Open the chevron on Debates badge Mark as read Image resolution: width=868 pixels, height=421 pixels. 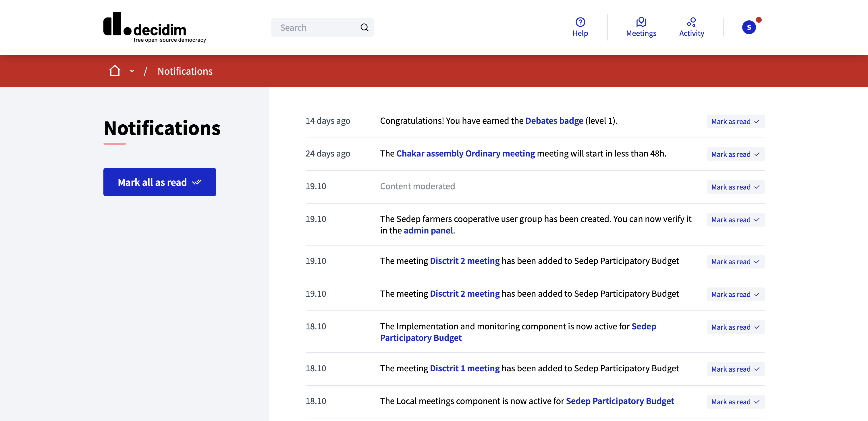pos(757,121)
